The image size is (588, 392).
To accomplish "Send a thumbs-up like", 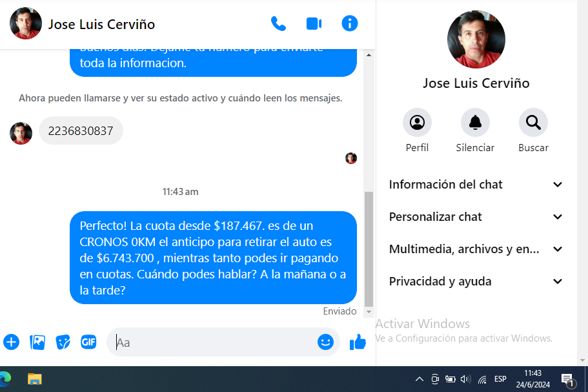I will click(358, 342).
